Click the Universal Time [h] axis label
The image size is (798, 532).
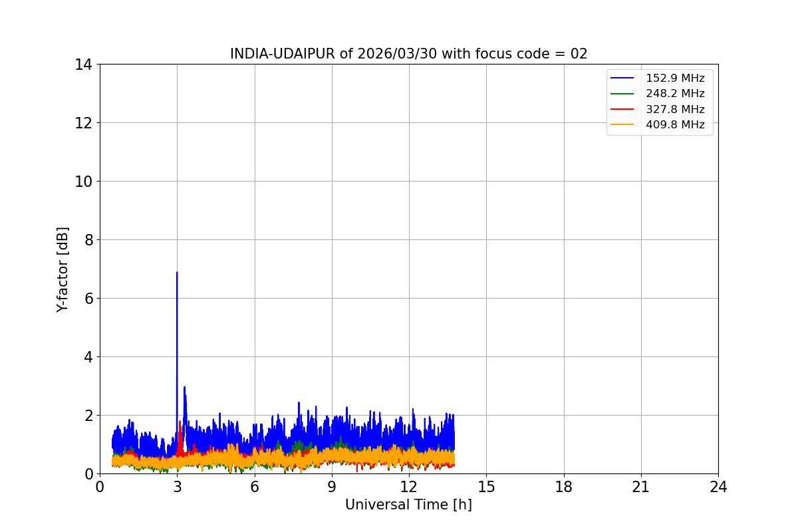tap(408, 505)
